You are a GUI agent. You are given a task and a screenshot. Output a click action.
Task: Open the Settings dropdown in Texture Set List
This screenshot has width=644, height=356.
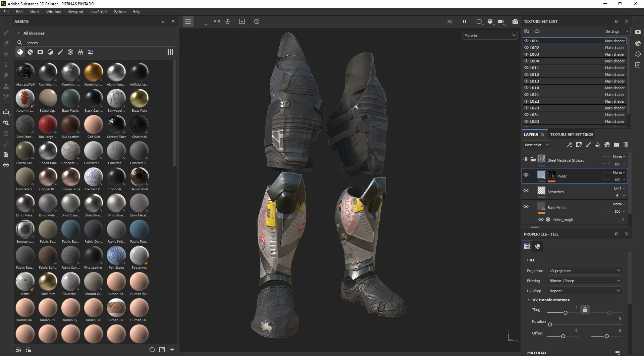[618, 32]
